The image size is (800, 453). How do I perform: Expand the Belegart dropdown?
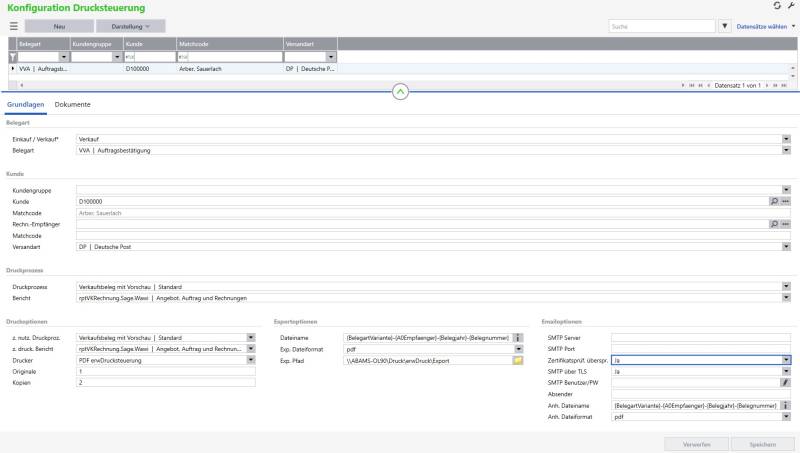(x=786, y=151)
